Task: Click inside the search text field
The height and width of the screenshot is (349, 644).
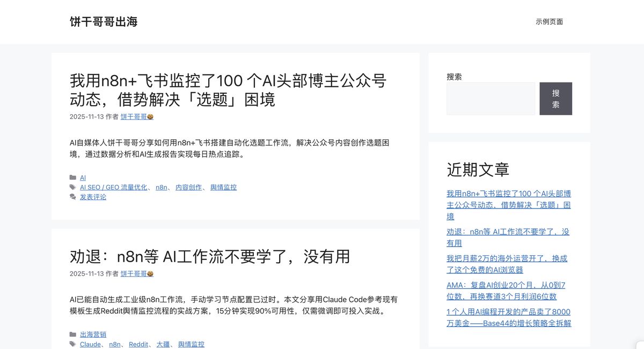Action: tap(490, 99)
